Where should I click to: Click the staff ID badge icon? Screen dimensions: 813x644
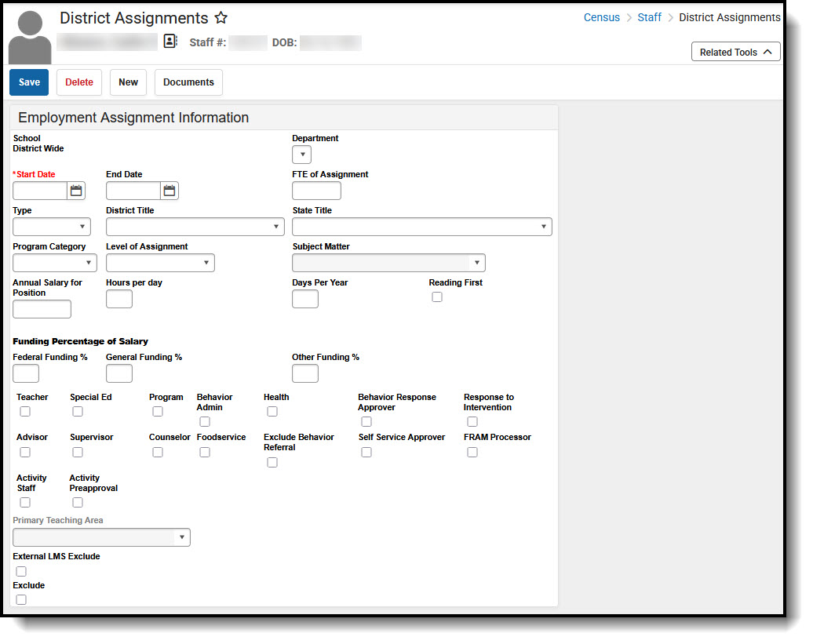pyautogui.click(x=170, y=41)
